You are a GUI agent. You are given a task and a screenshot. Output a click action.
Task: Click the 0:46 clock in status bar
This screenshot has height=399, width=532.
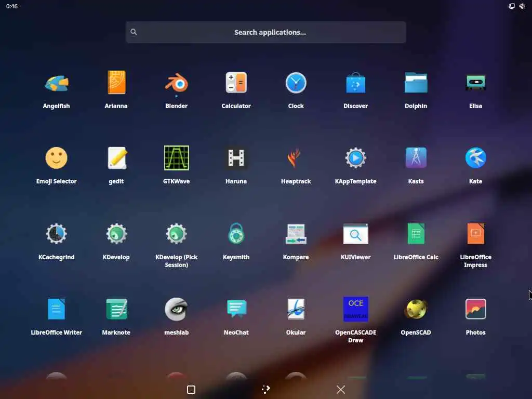click(x=12, y=6)
